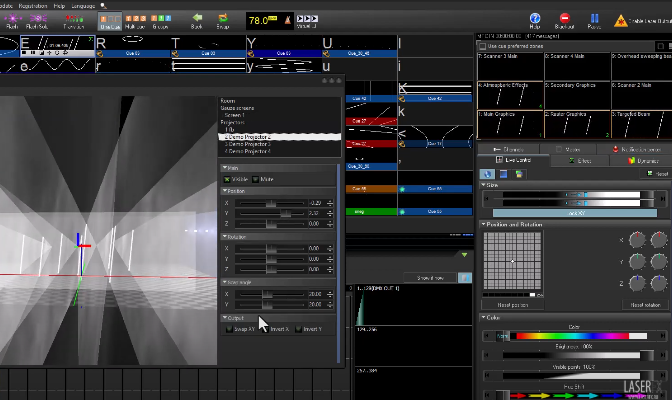Image resolution: width=672 pixels, height=400 pixels.
Task: Enable the Invert X checkbox
Action: pyautogui.click(x=265, y=329)
